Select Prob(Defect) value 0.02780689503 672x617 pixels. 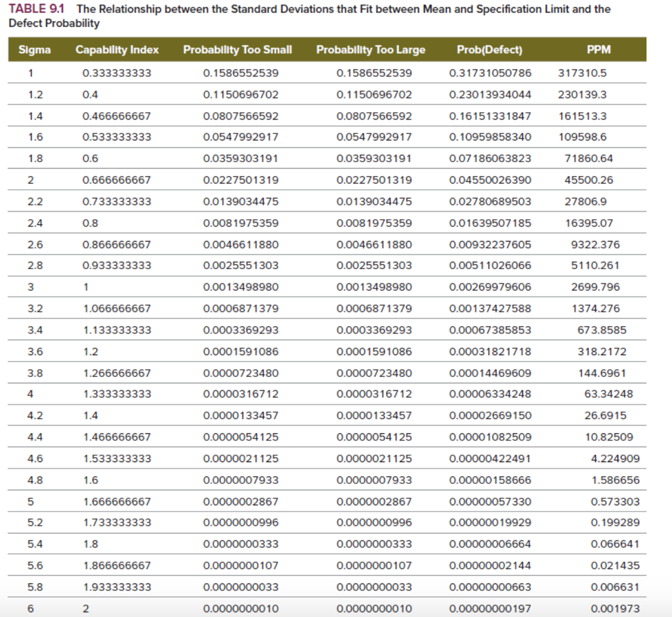click(x=490, y=202)
